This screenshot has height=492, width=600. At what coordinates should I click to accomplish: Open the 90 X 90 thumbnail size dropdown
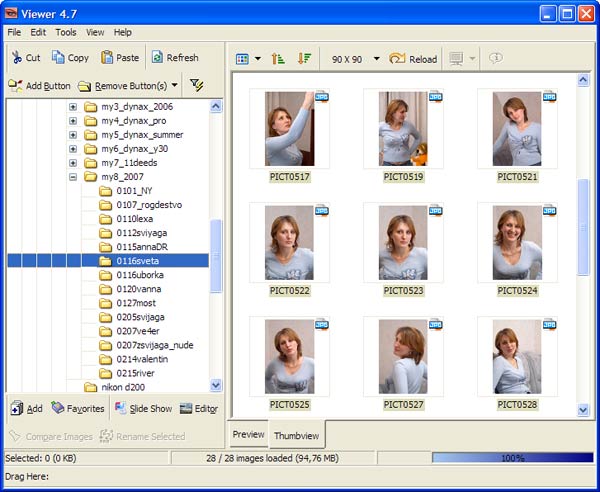[x=376, y=59]
